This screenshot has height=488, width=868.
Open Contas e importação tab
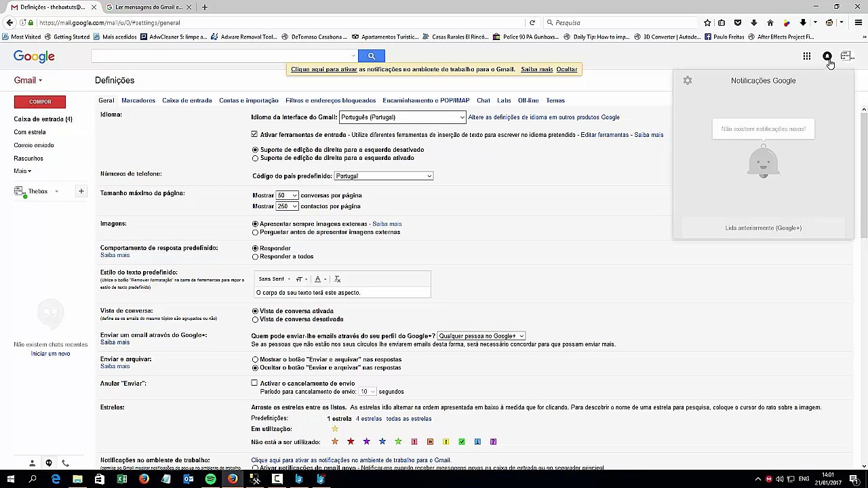tap(248, 100)
